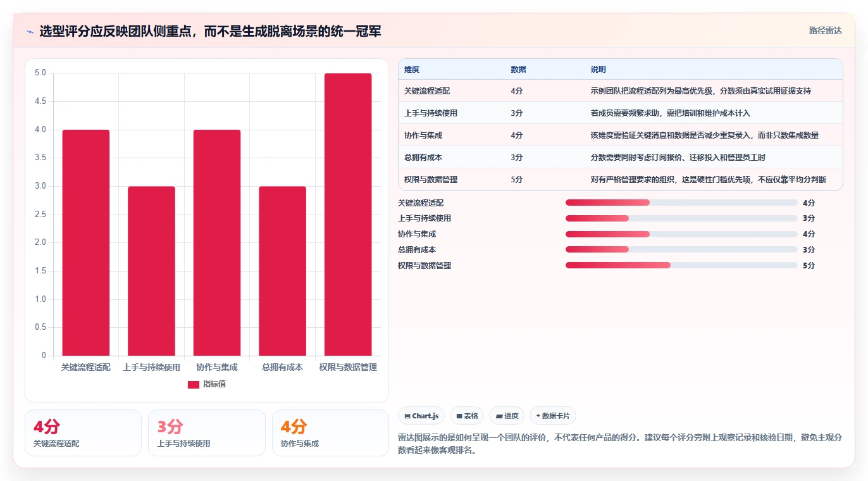Click the 表格 chip
This screenshot has height=481, width=868.
pyautogui.click(x=467, y=416)
